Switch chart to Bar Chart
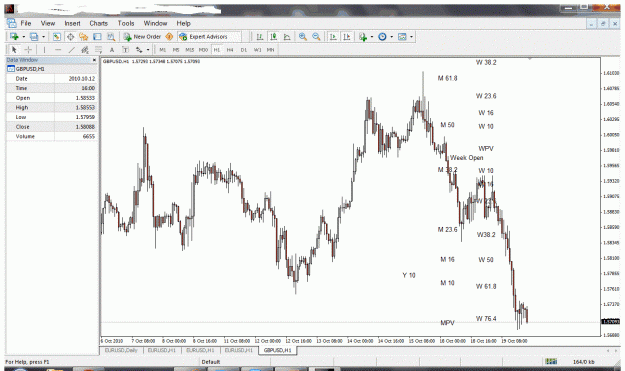This screenshot has height=371, width=625. click(x=260, y=37)
